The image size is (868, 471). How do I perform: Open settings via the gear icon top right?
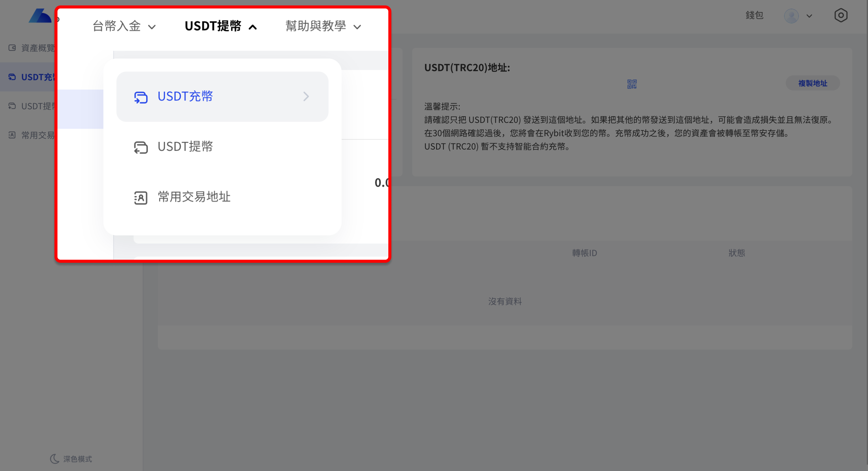pyautogui.click(x=841, y=15)
